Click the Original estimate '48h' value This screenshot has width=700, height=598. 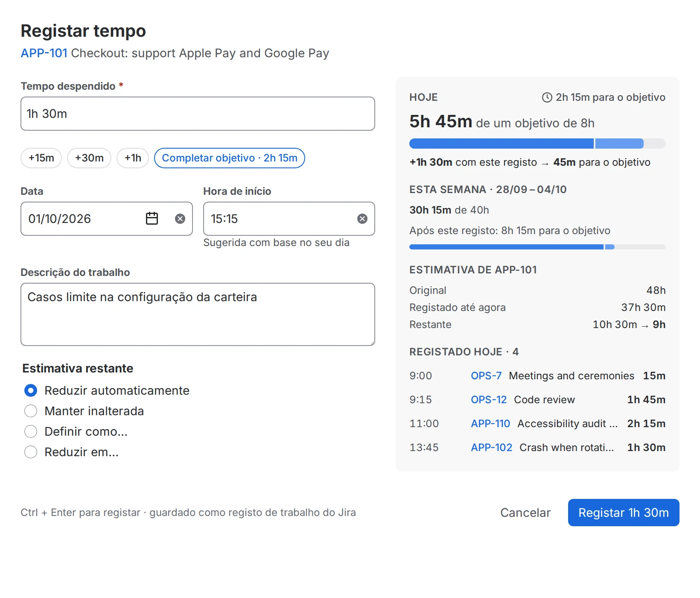(x=656, y=290)
